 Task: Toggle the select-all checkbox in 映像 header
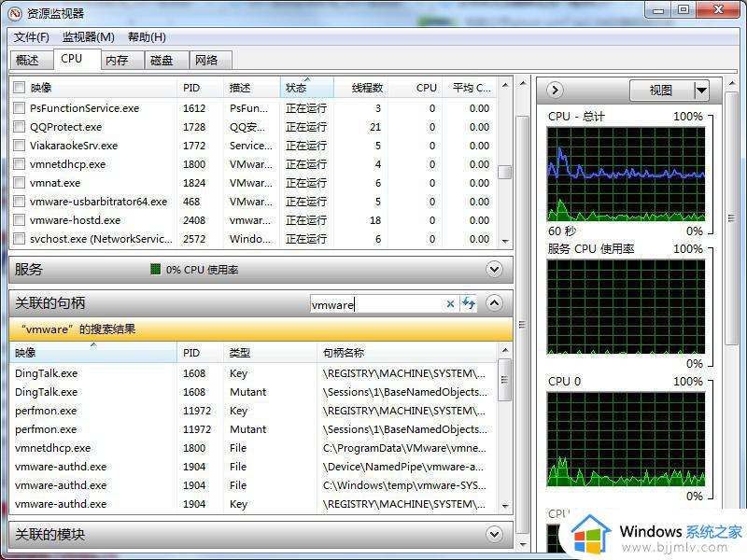pos(19,88)
